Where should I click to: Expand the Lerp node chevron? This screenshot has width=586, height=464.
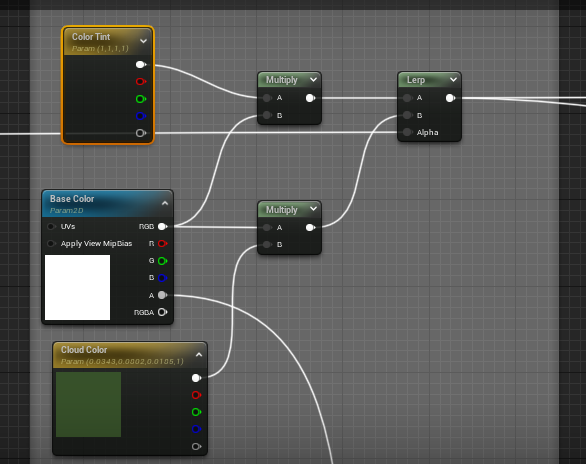(x=453, y=80)
